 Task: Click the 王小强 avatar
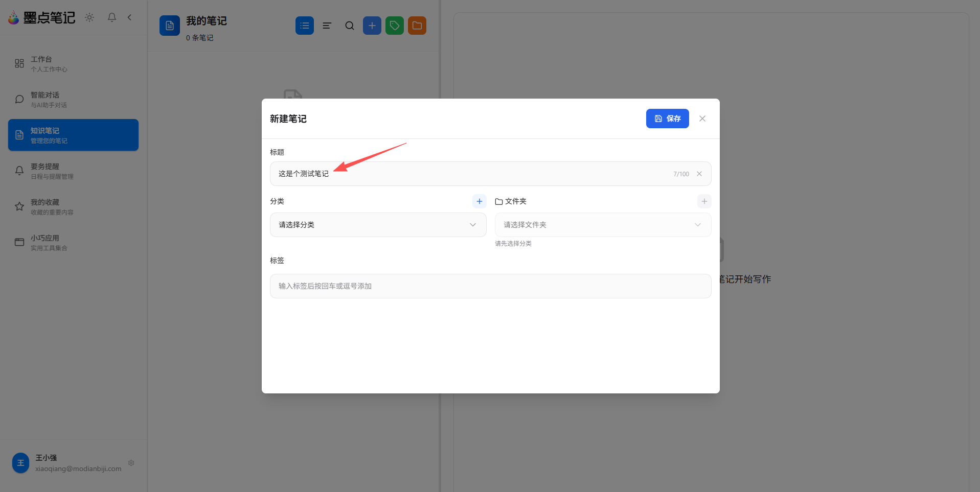(x=20, y=463)
